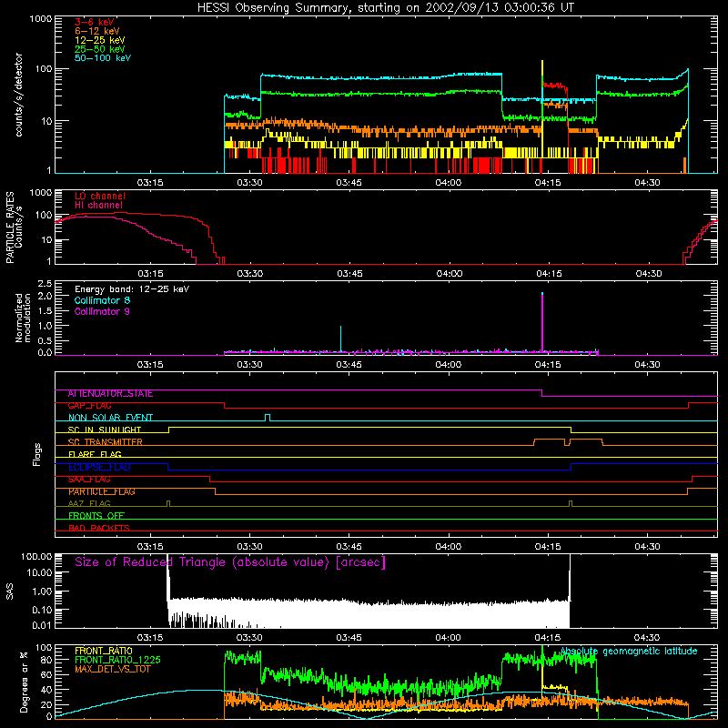This screenshot has width=728, height=728.
Task: Click the 03:45 tick label under the Flags panel
Action: click(x=349, y=547)
